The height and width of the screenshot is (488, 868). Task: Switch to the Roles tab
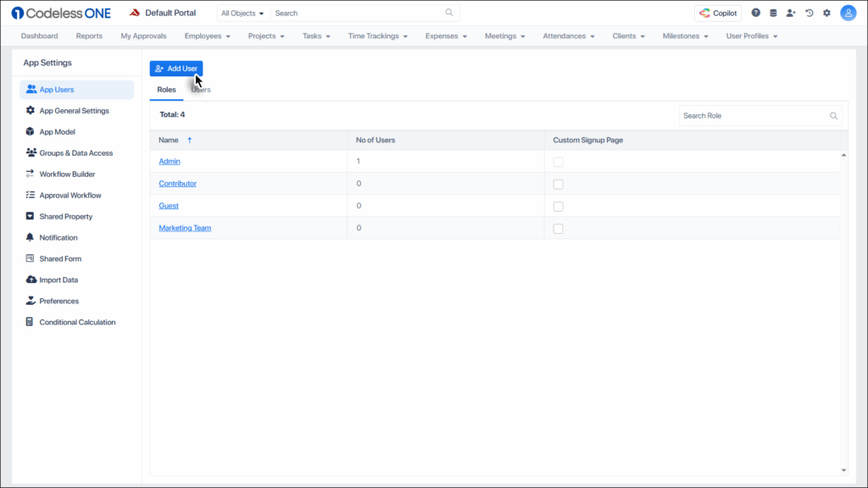click(166, 90)
